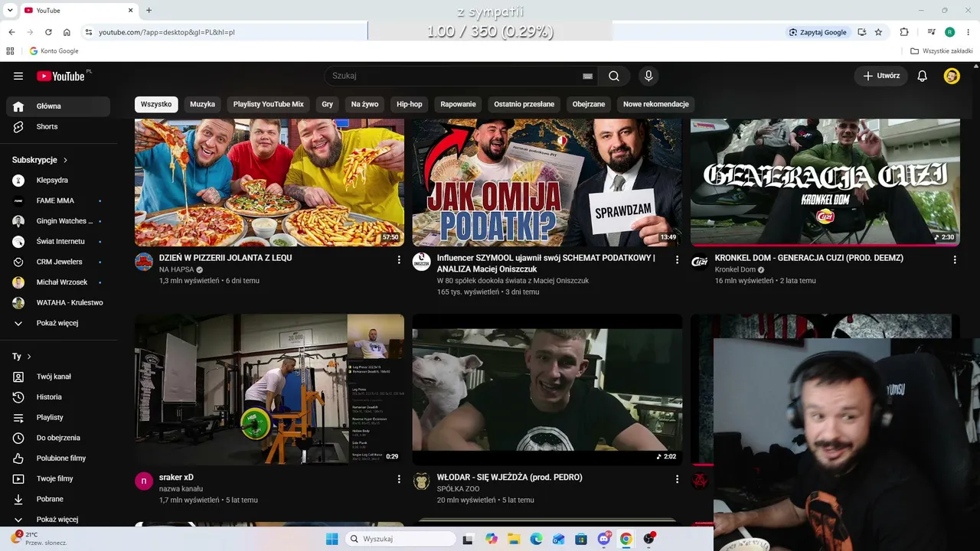980x551 pixels.
Task: Select the Hip-hop filter chip
Action: 410,104
